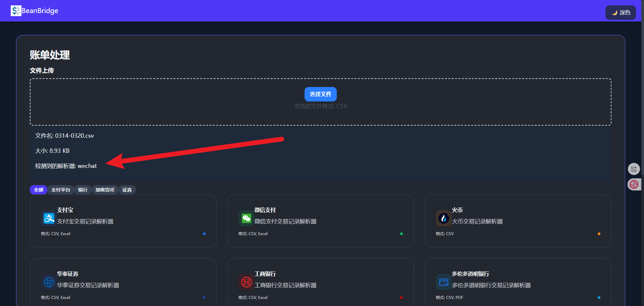The image size is (644, 306).
Task: Open the 工商银行 parser card title
Action: [x=265, y=274]
